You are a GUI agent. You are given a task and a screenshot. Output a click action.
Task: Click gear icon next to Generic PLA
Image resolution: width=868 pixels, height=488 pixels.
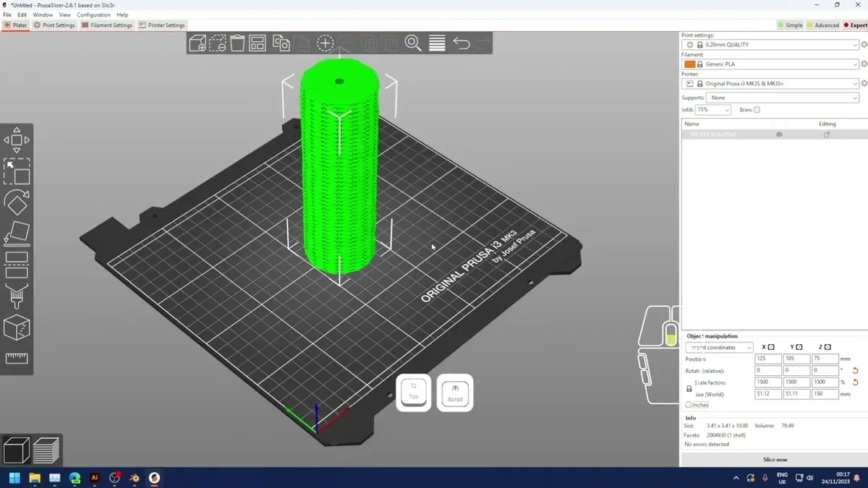coord(864,64)
